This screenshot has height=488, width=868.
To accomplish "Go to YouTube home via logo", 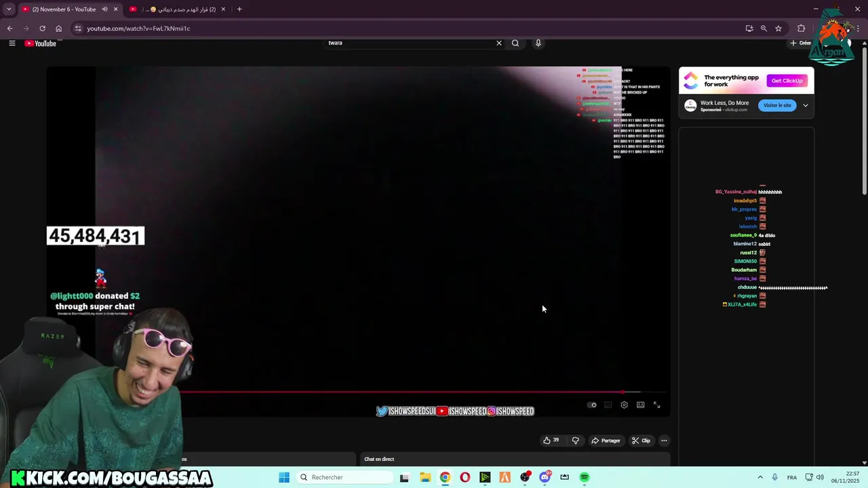I will 41,43.
